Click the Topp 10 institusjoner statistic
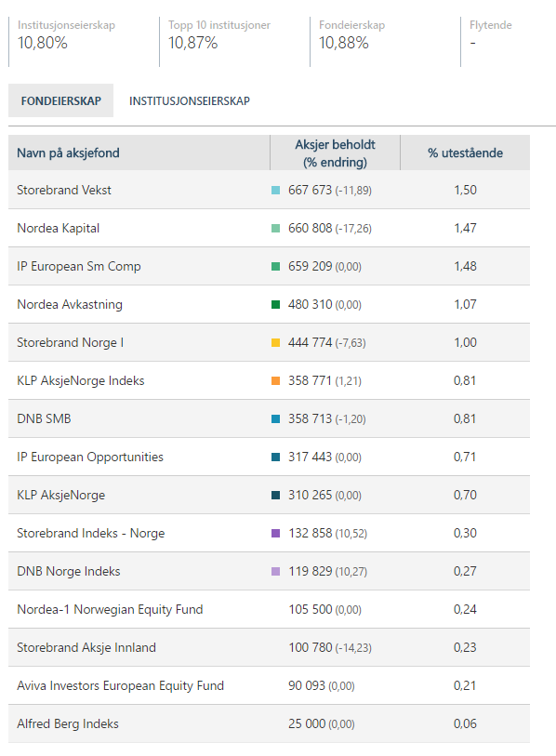Viewport: 556px width, 756px height. (x=219, y=35)
